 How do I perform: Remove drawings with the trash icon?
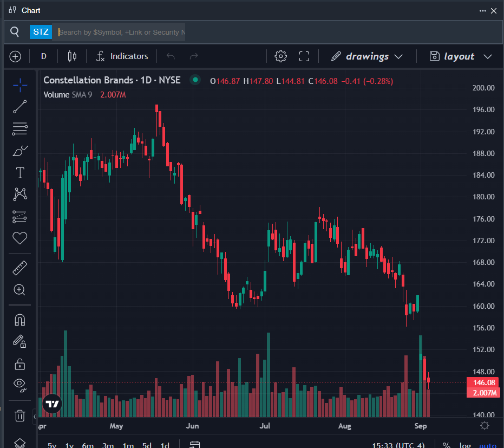pos(20,415)
